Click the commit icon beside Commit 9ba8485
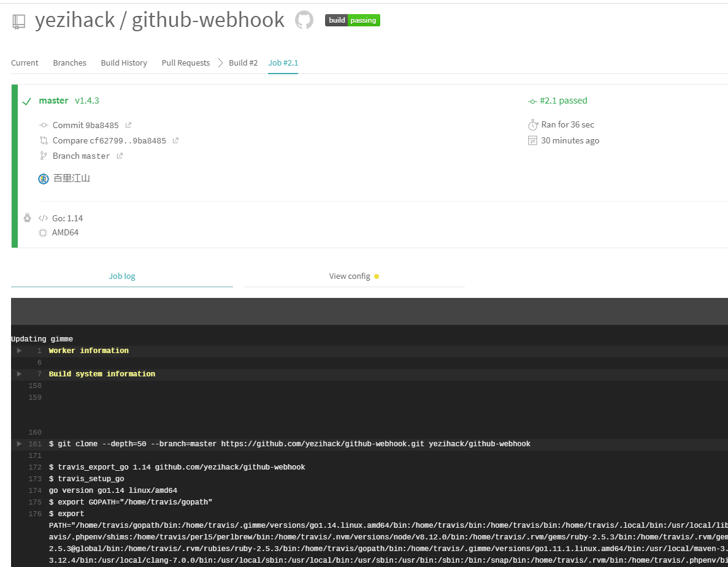The width and height of the screenshot is (728, 567). click(x=44, y=125)
